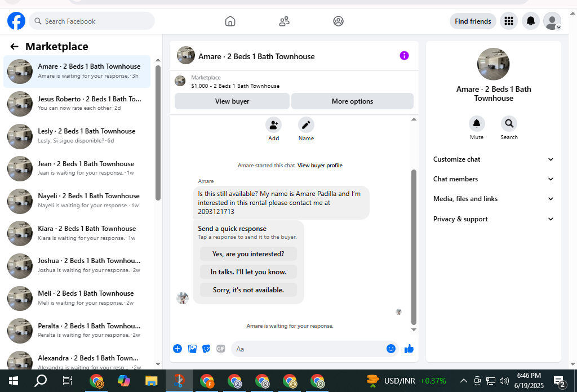
Task: Open Jean conversation
Action: point(77,168)
